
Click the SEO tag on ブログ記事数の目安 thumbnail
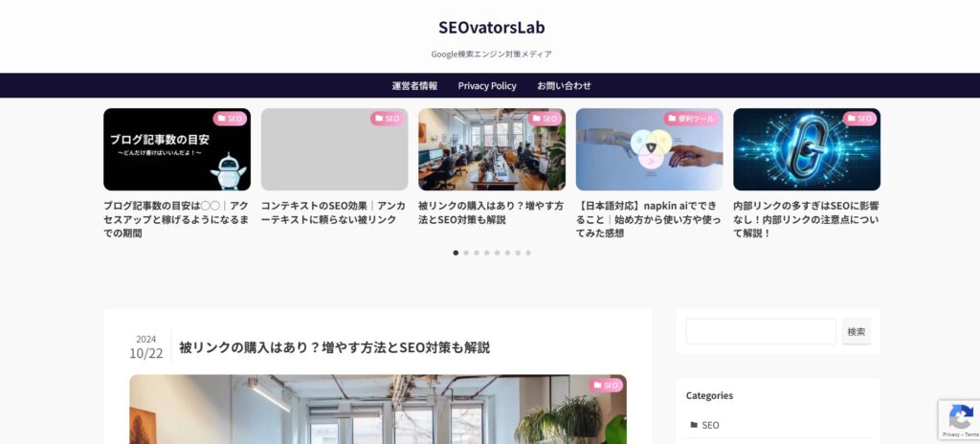pyautogui.click(x=230, y=119)
